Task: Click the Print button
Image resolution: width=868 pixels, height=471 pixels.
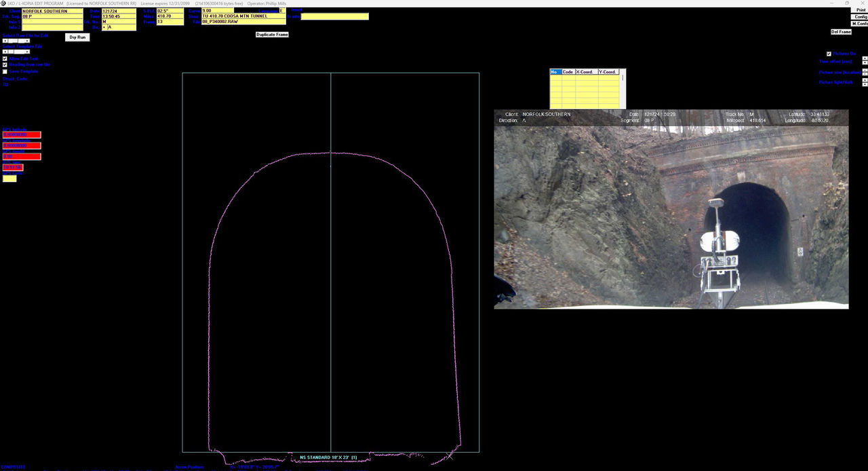Action: 861,10
